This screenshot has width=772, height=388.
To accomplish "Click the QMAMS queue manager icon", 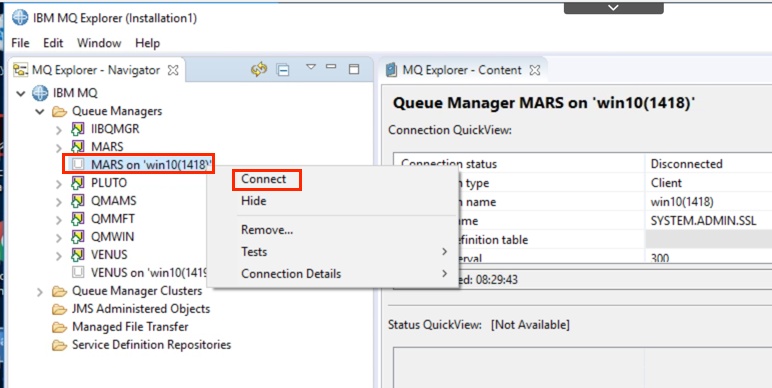I will (x=78, y=201).
